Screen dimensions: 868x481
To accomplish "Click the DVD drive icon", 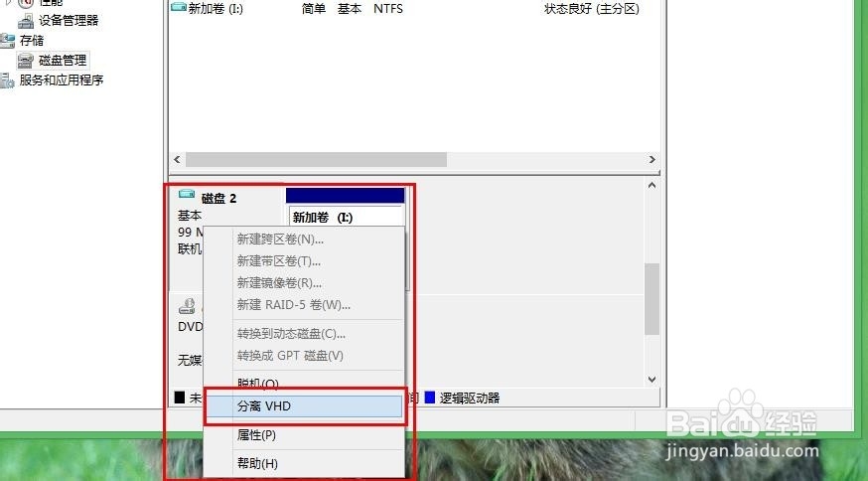I will coord(187,306).
